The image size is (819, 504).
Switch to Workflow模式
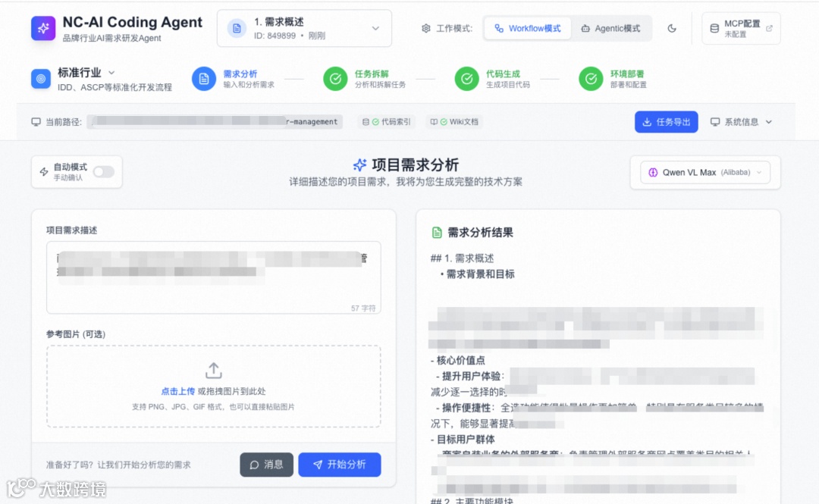click(x=528, y=28)
